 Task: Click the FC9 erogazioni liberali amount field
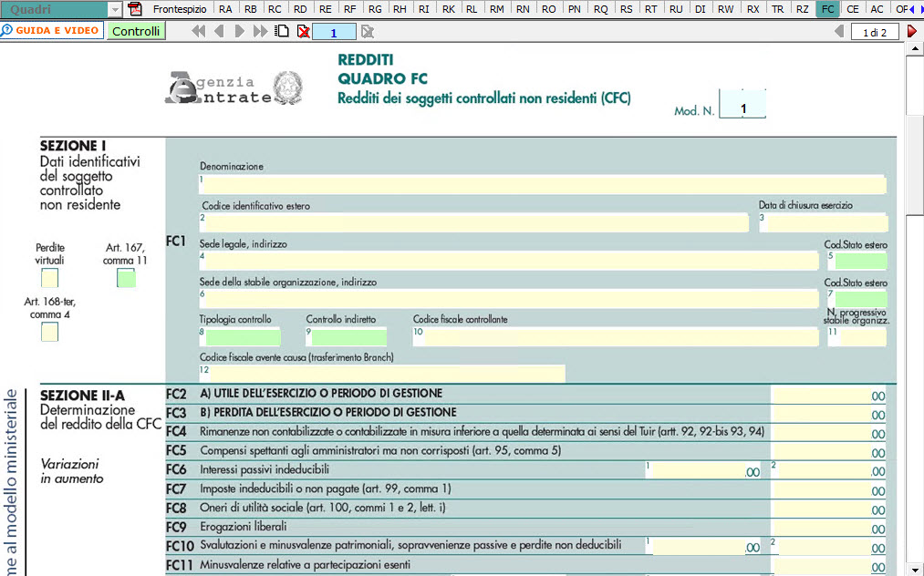click(828, 527)
